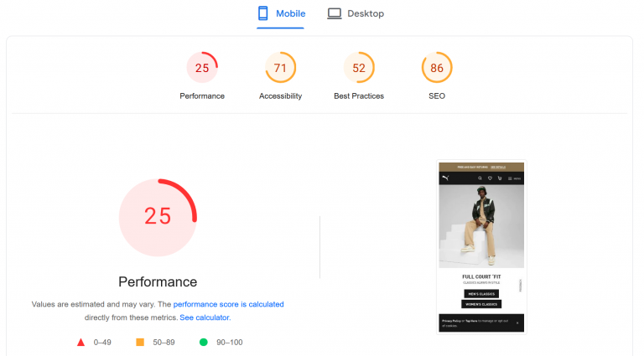The width and height of the screenshot is (644, 356).
Task: Click the large Performance heading
Action: (x=158, y=281)
